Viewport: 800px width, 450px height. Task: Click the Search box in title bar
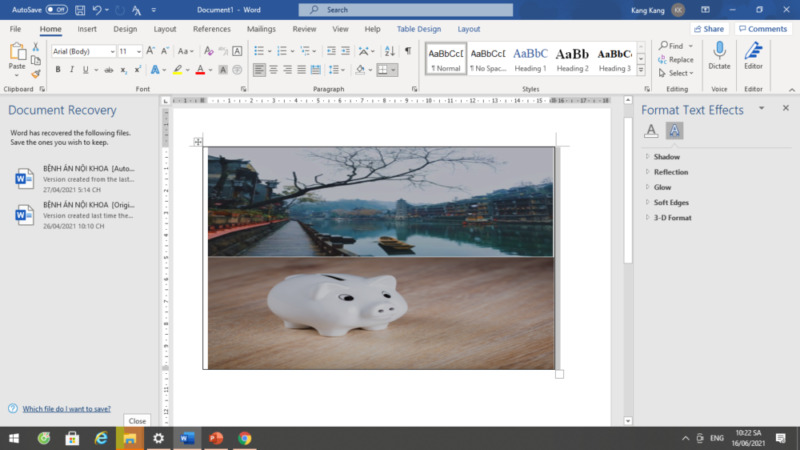406,10
